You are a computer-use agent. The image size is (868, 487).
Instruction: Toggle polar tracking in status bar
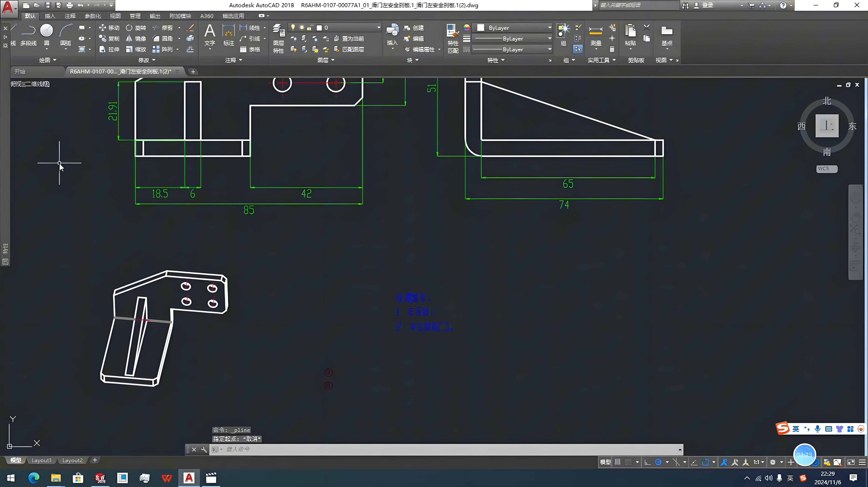coord(658,462)
